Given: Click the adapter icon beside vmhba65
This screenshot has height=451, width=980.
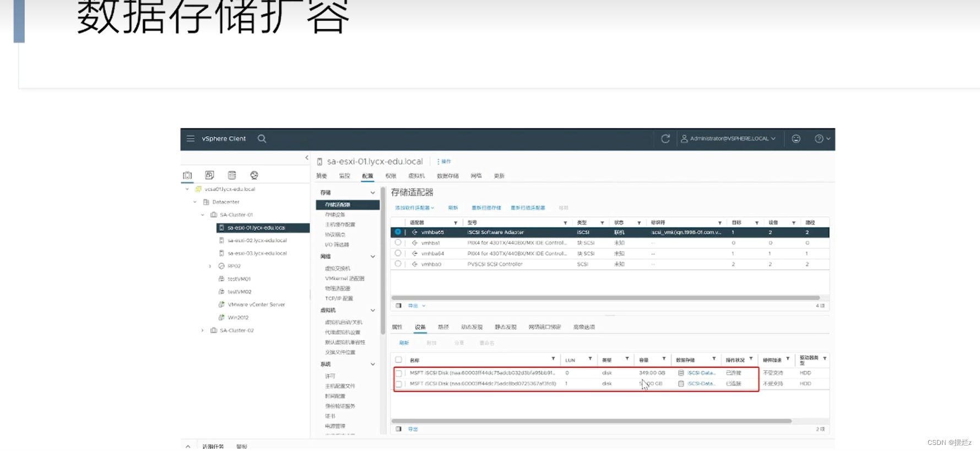Looking at the screenshot, I should coord(415,232).
